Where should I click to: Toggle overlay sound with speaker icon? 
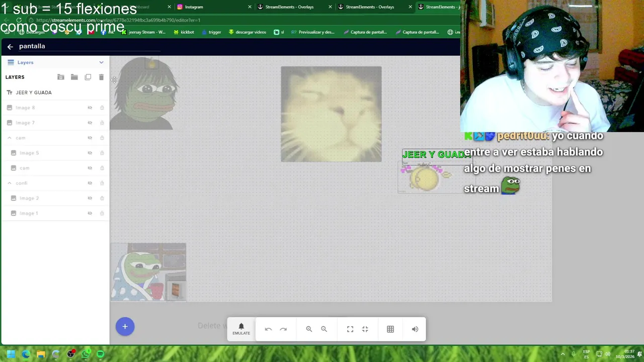(415, 329)
